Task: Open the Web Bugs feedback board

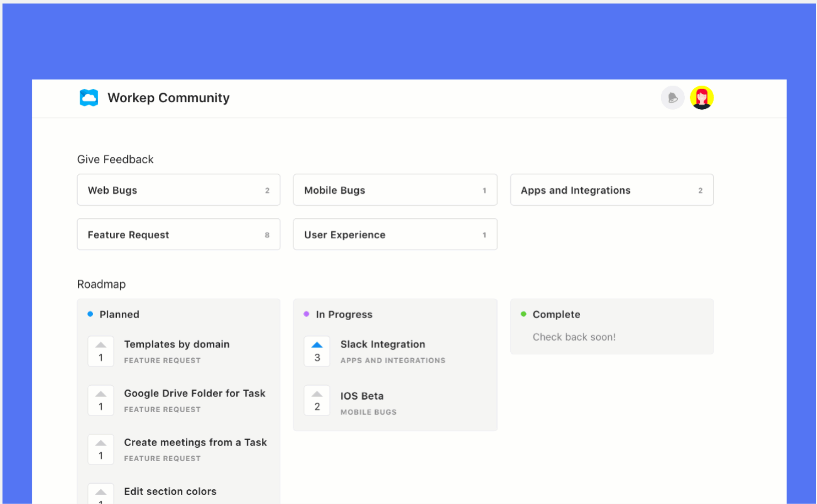Action: (179, 190)
